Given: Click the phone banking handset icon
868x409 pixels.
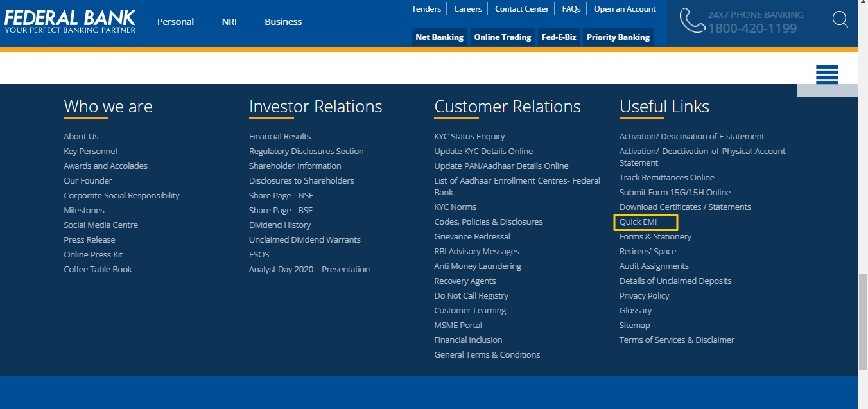Looking at the screenshot, I should tap(692, 21).
